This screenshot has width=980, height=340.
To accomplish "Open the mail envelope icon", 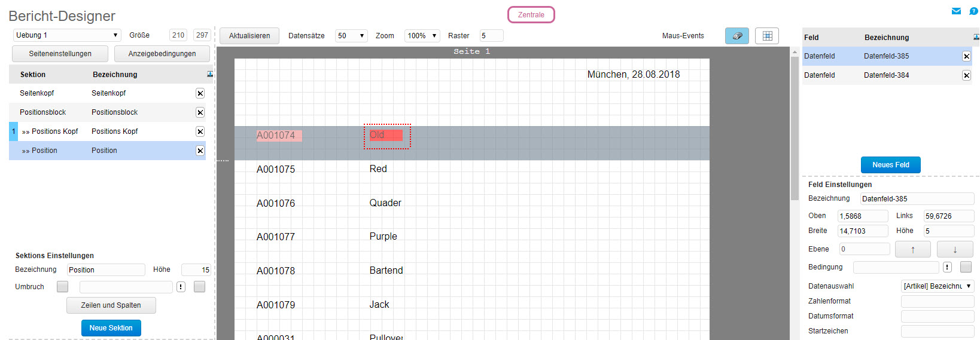I will pyautogui.click(x=956, y=11).
